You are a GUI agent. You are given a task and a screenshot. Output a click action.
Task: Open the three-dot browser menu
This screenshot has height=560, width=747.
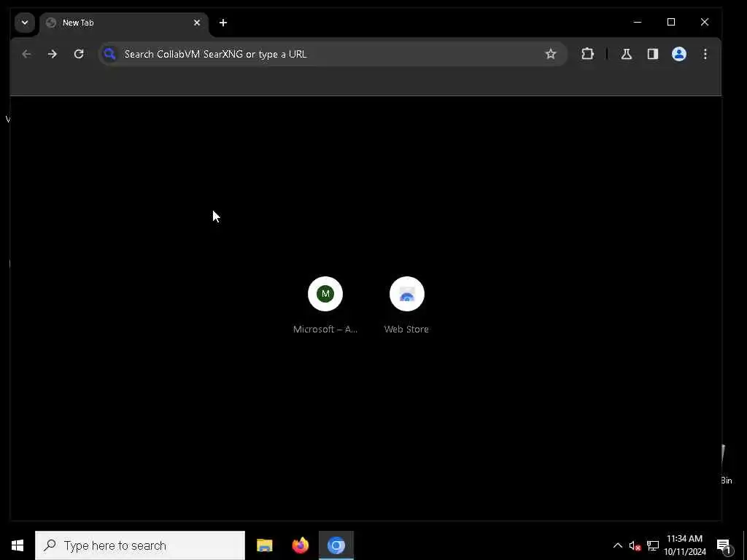705,54
